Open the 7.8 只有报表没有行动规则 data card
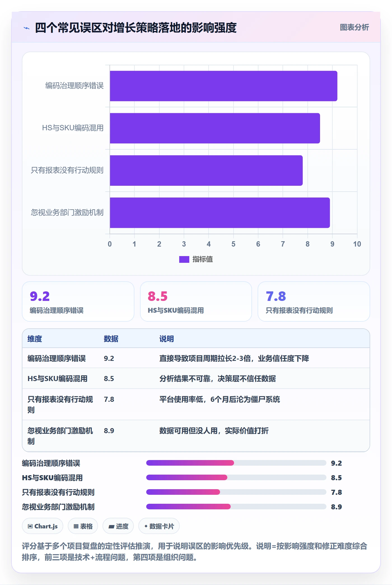This screenshot has width=392, height=585. click(x=314, y=301)
